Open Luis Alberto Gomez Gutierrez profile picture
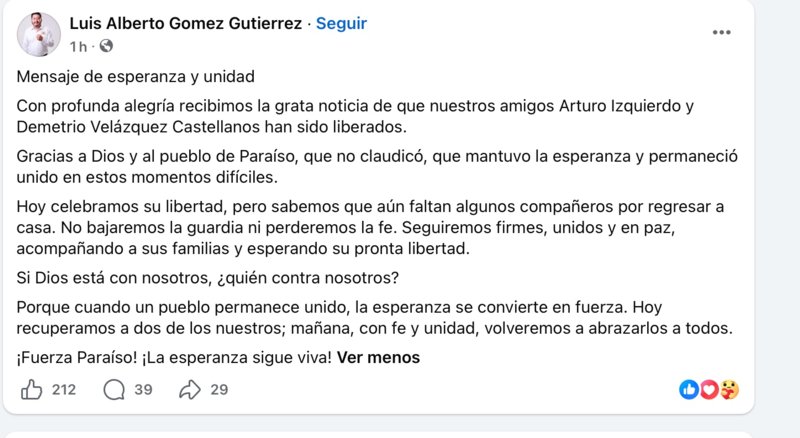The height and width of the screenshot is (438, 800). [39, 34]
